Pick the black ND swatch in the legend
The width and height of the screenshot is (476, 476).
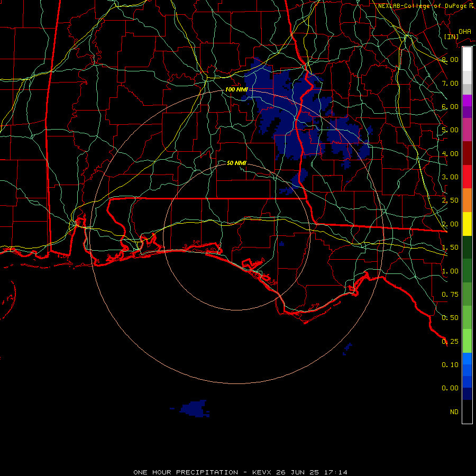(x=467, y=411)
